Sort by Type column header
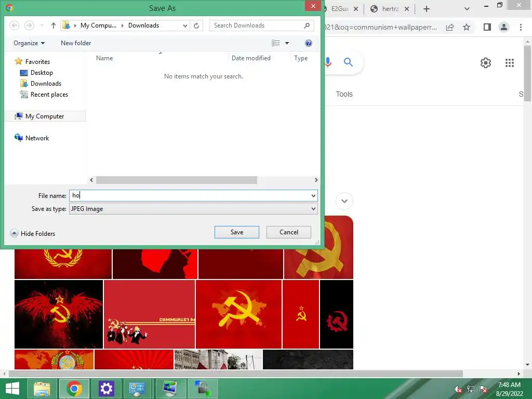The width and height of the screenshot is (532, 399). (301, 58)
